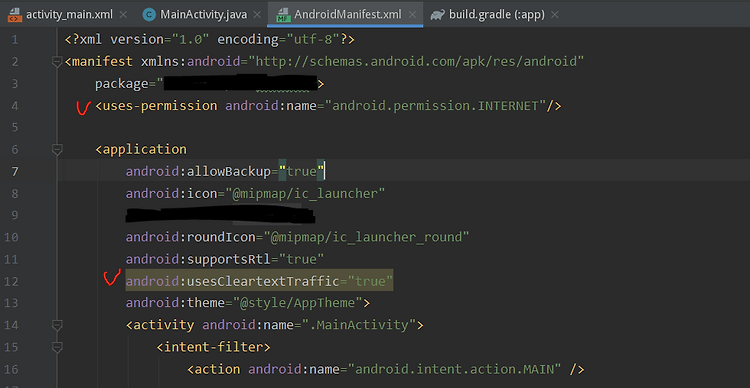Click line number 1 in the gutter
This screenshot has height=388, width=750.
coord(14,40)
